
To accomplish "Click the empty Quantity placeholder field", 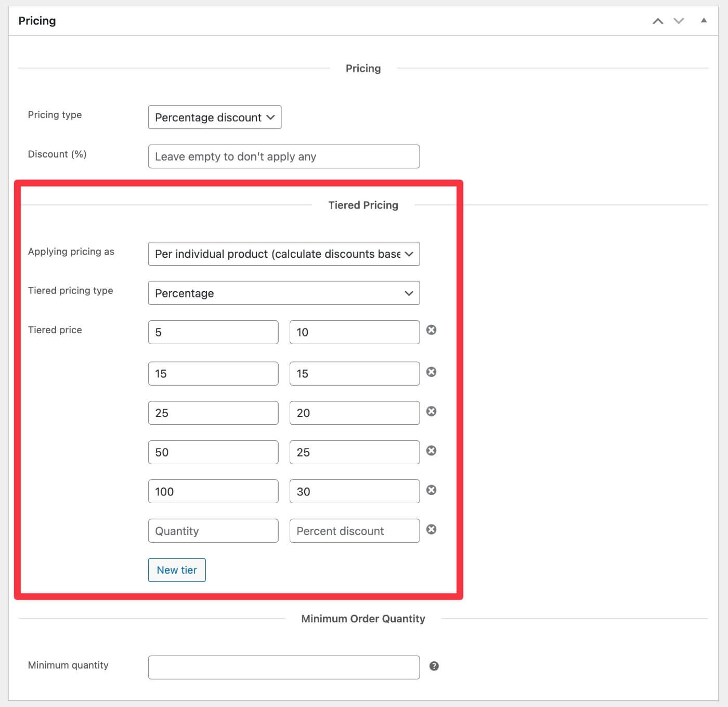I will click(x=213, y=531).
